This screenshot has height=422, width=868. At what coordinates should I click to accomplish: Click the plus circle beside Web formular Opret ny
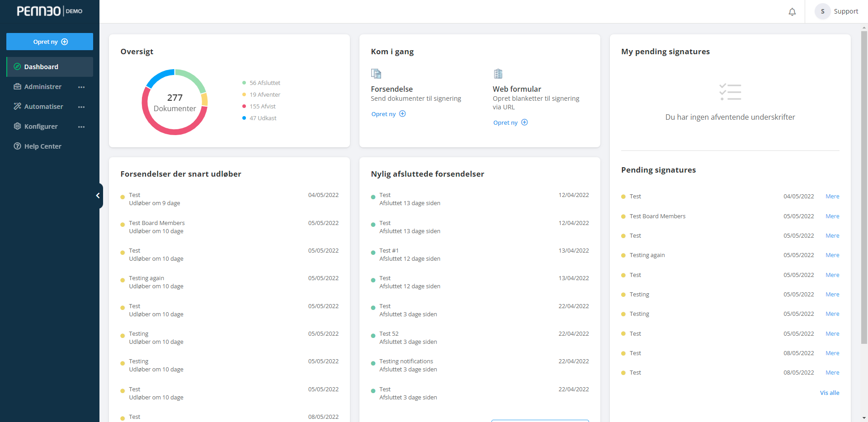click(524, 122)
